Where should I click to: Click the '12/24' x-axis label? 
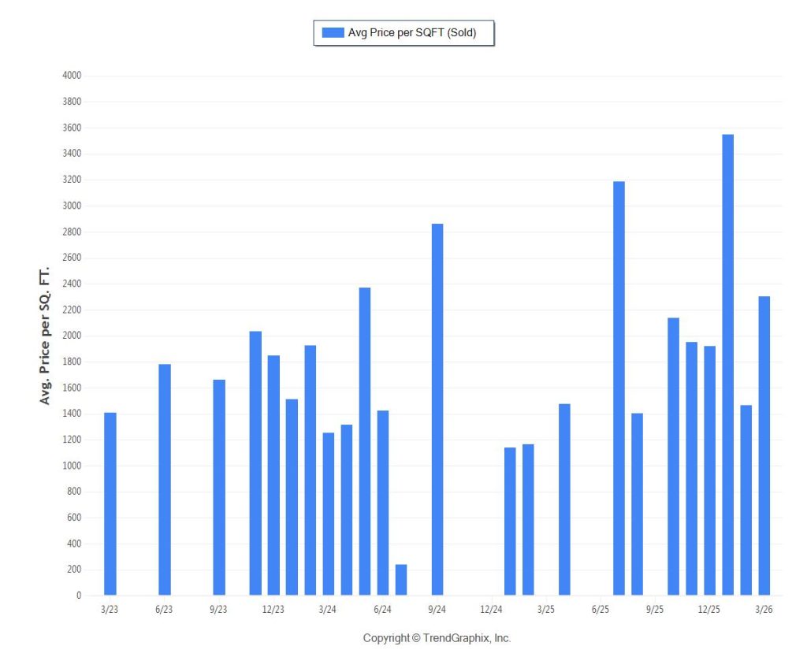(491, 609)
